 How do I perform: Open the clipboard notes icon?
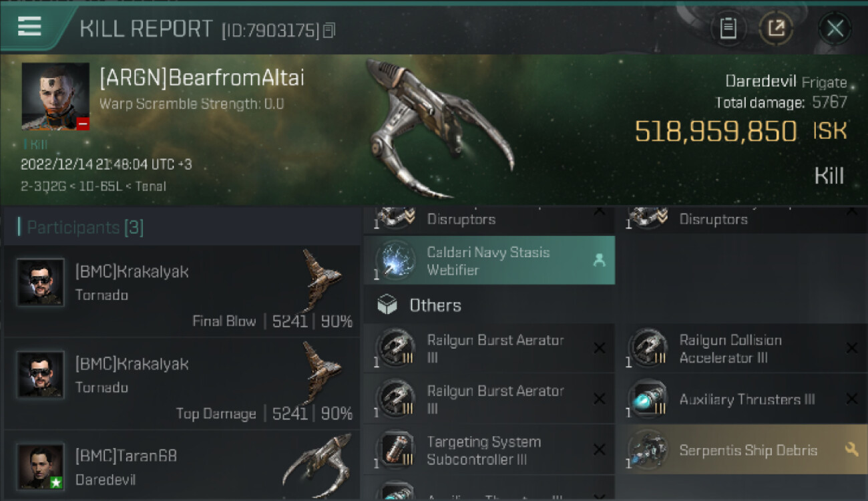coord(728,28)
